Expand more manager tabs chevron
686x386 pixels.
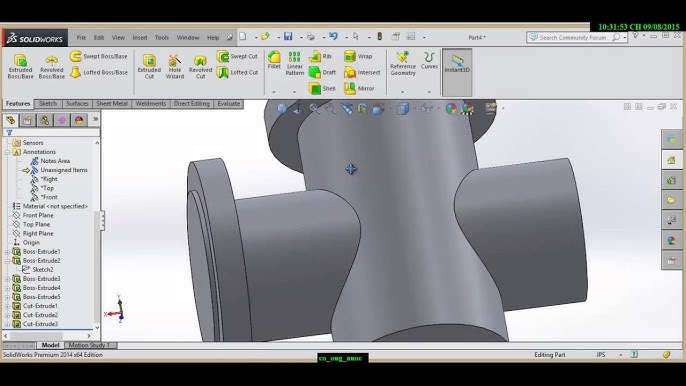coord(95,119)
